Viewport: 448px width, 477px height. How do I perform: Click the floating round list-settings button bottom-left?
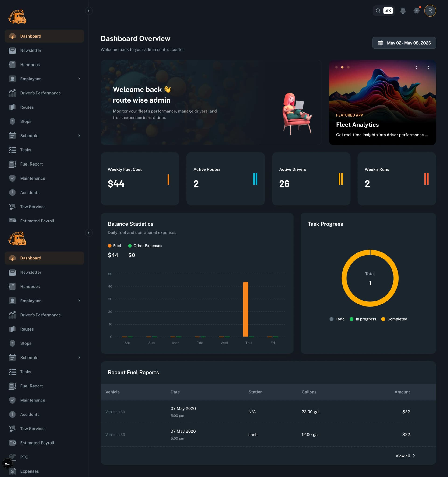point(7,463)
